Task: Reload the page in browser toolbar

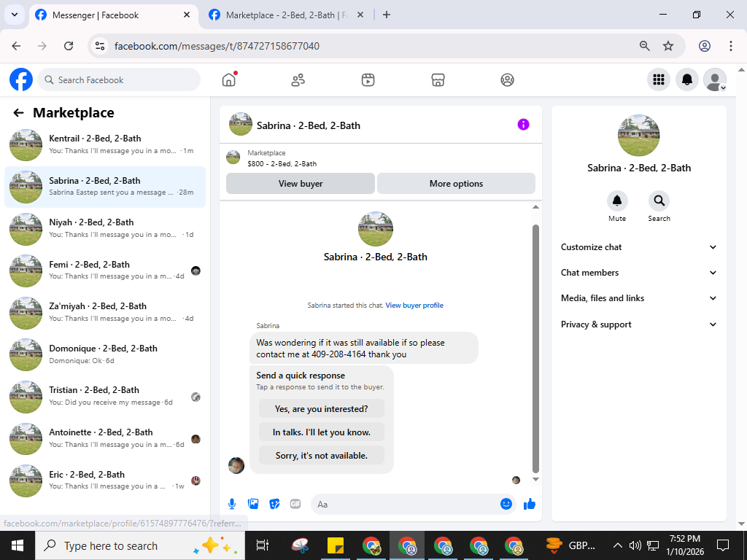Action: [69, 46]
